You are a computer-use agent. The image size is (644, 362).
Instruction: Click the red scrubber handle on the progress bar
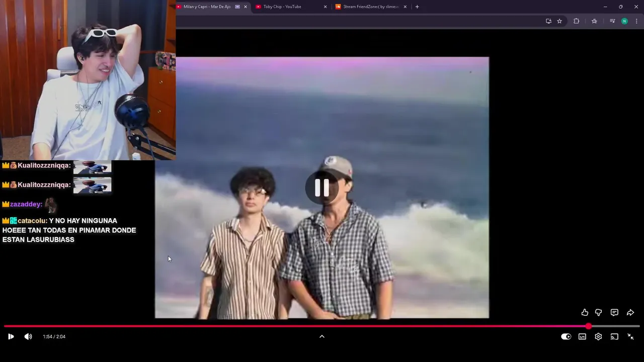(x=589, y=326)
